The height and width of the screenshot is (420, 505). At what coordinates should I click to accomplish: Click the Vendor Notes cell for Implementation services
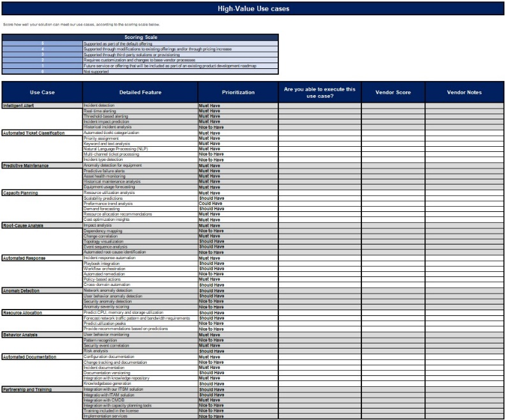(x=465, y=416)
